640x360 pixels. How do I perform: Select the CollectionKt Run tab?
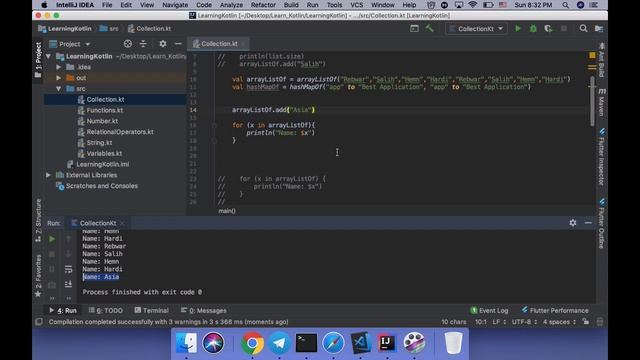(x=98, y=223)
